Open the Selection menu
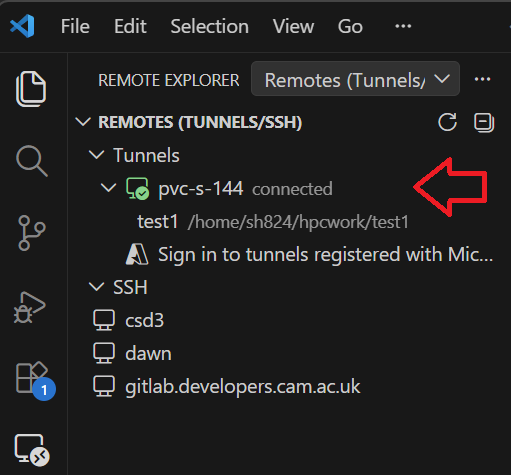The image size is (511, 475). [210, 26]
